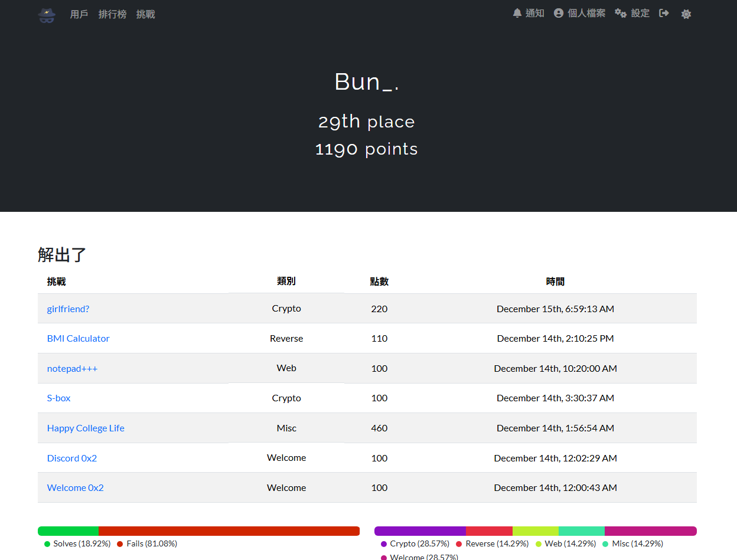The image size is (737, 560).
Task: Toggle the theme with the sun icon
Action: point(686,14)
